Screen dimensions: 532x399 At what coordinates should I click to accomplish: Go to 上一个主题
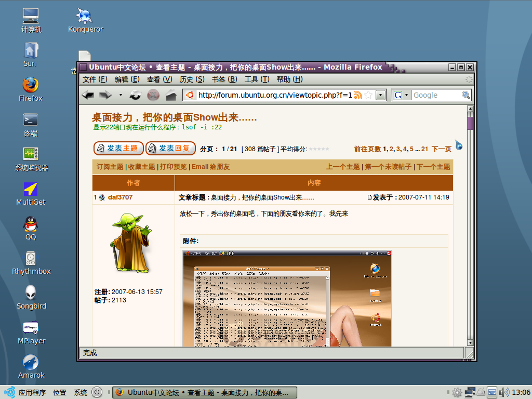[343, 167]
